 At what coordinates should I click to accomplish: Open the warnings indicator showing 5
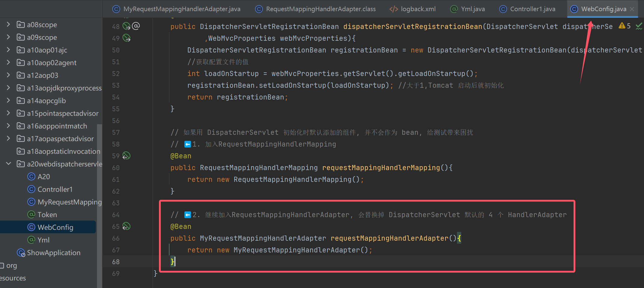[x=625, y=26]
